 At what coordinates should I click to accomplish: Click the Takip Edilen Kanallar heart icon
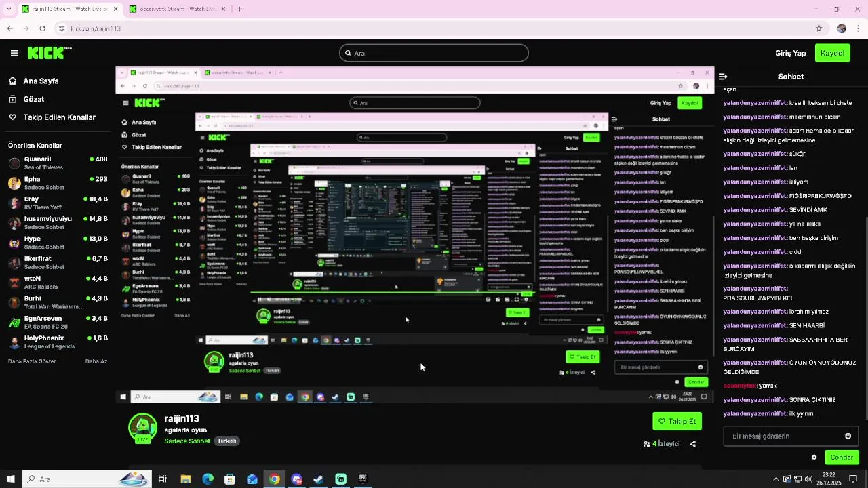click(12, 117)
